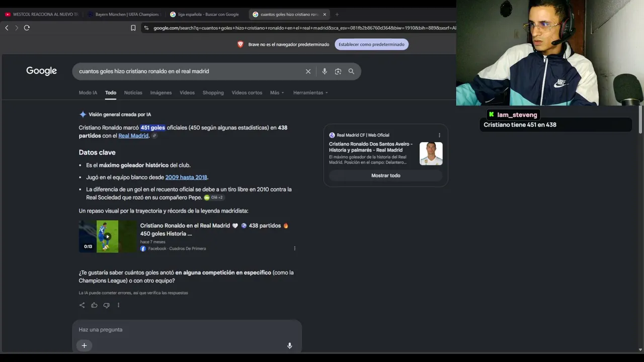Close the Cristiano Ronaldo search tab
This screenshot has width=644, height=362.
click(325, 15)
